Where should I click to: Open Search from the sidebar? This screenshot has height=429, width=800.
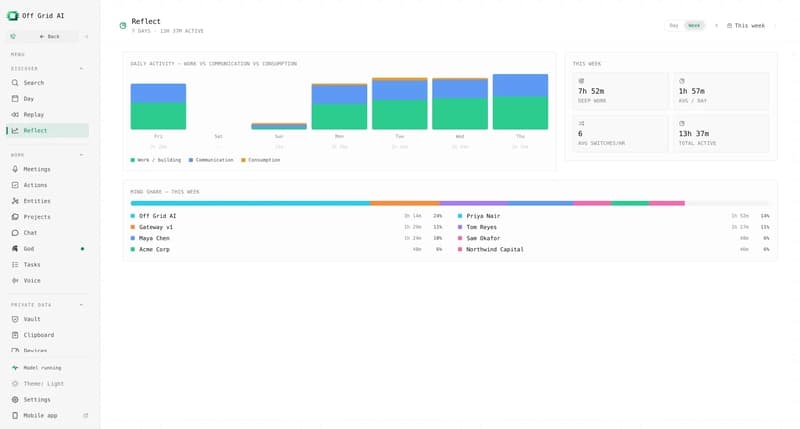point(47,83)
